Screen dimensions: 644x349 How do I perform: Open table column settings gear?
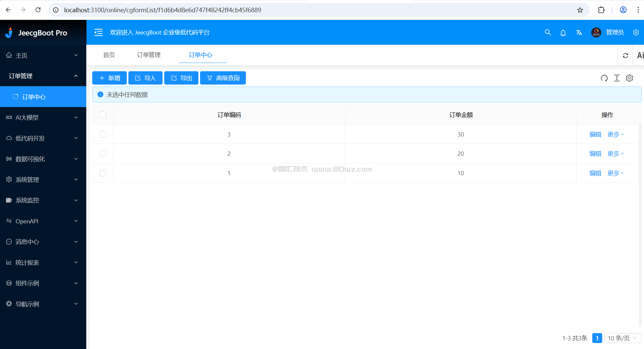pyautogui.click(x=629, y=78)
